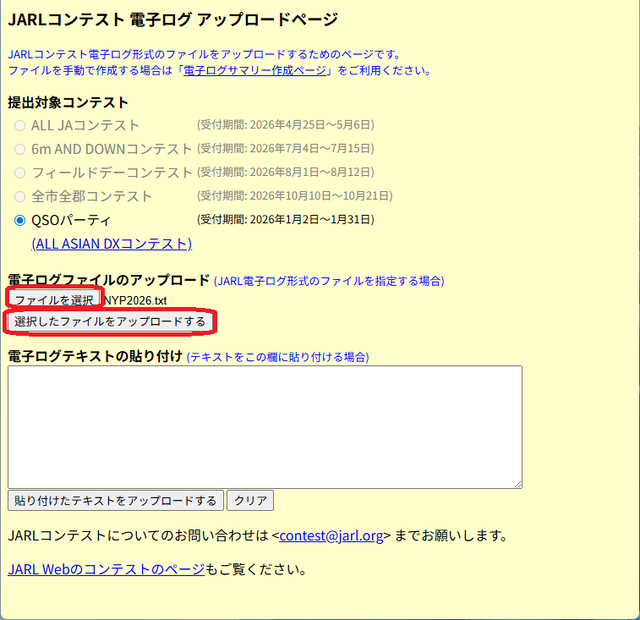Click the textarea resize grip corner

[518, 484]
